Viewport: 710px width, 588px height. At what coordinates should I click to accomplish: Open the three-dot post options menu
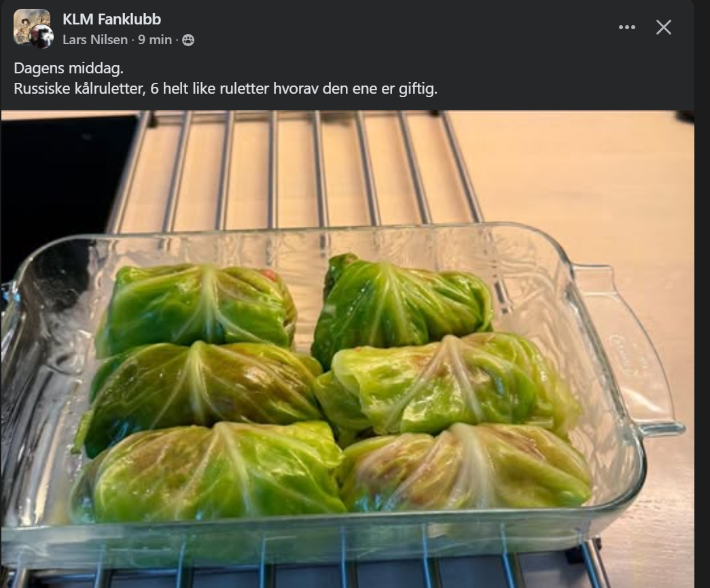(x=626, y=28)
